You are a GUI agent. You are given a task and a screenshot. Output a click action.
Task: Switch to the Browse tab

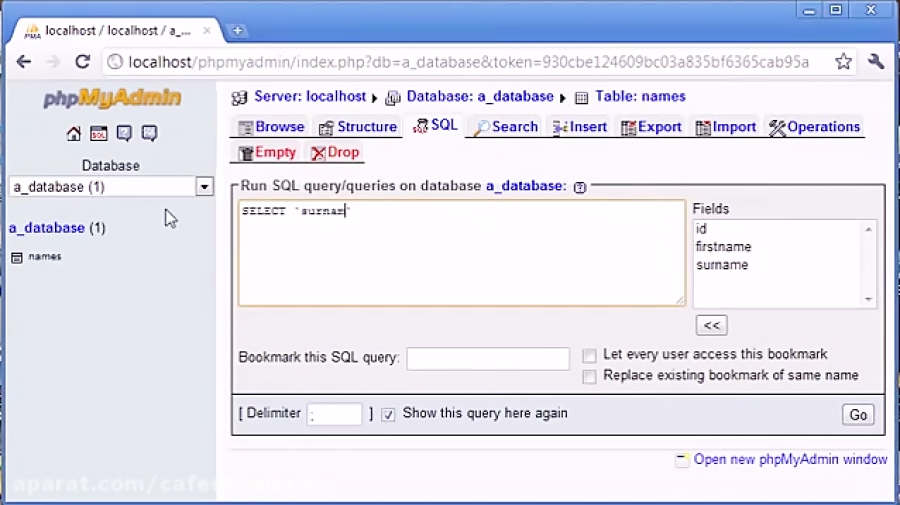coord(271,127)
